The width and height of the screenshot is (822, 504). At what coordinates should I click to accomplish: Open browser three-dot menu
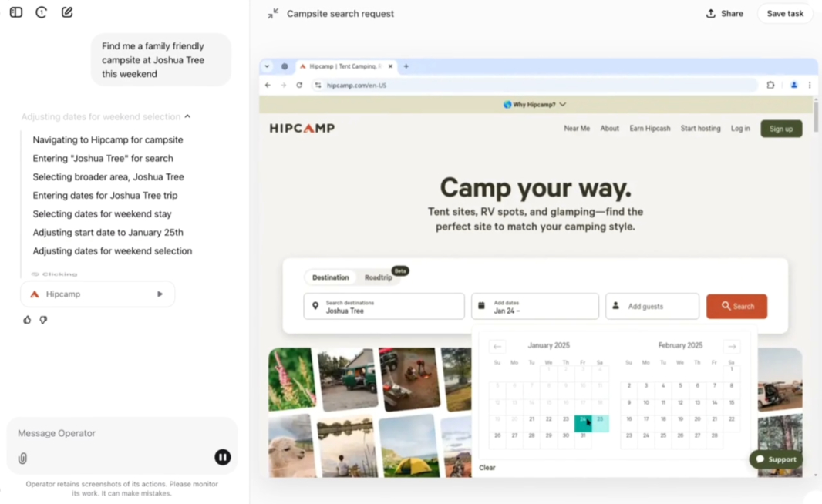pos(810,85)
